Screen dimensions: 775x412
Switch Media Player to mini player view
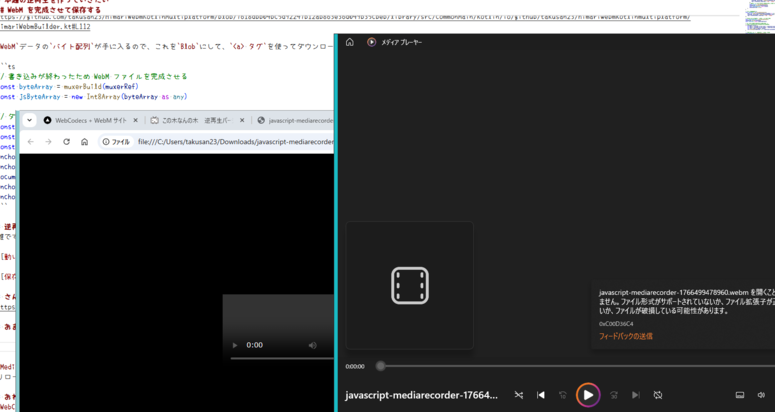[739, 395]
